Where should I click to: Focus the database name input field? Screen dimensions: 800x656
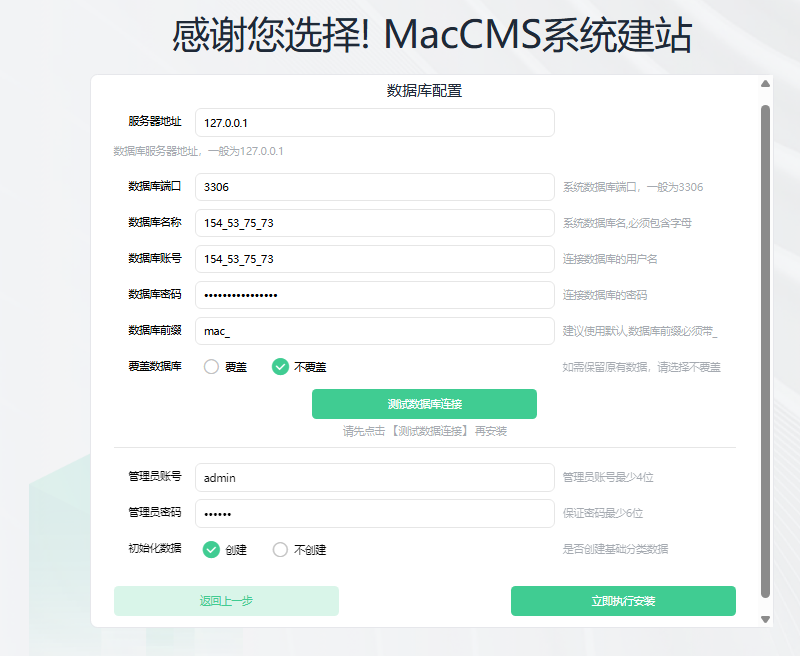[374, 223]
